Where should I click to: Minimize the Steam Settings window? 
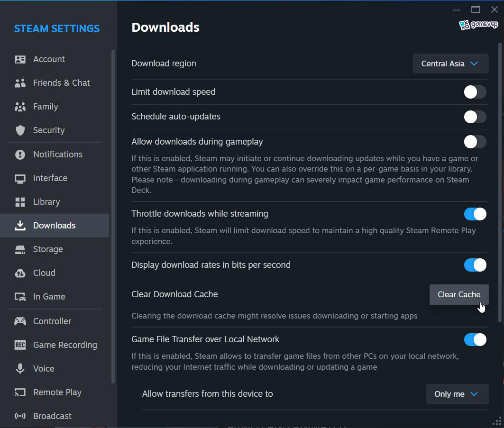457,9
